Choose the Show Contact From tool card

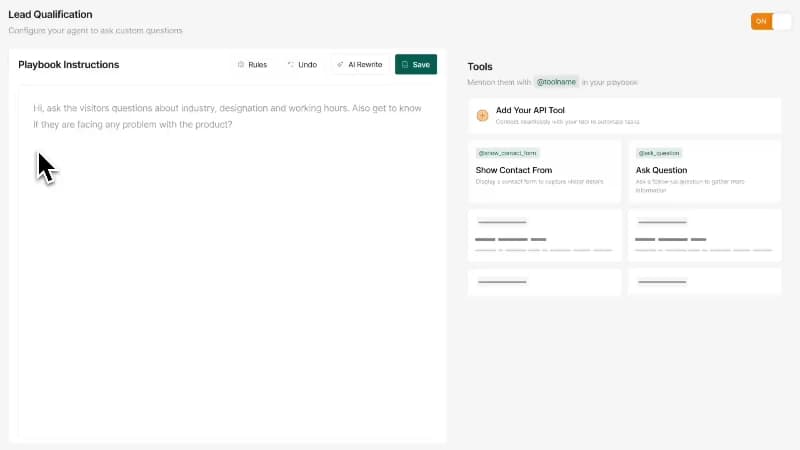545,171
